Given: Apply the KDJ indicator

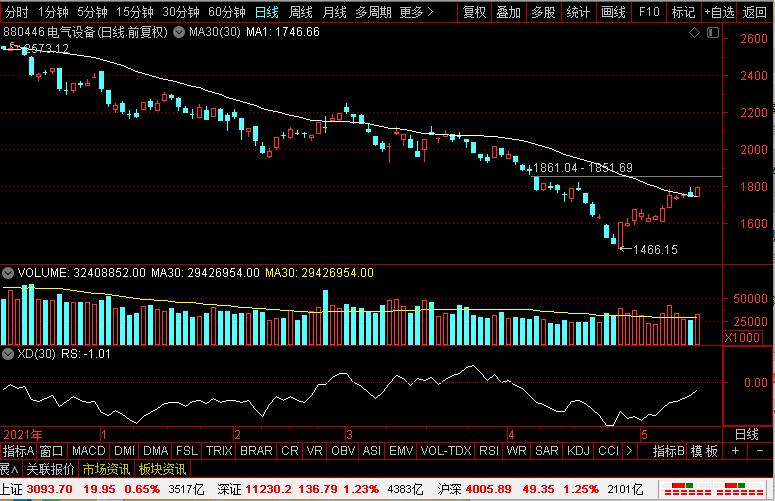Looking at the screenshot, I should 578,451.
